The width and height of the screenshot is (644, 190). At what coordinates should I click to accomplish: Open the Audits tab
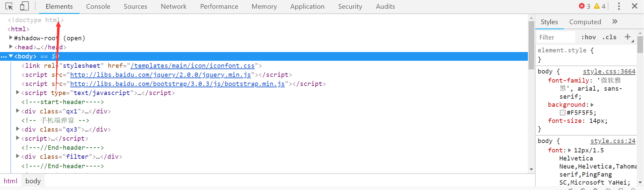[x=385, y=6]
